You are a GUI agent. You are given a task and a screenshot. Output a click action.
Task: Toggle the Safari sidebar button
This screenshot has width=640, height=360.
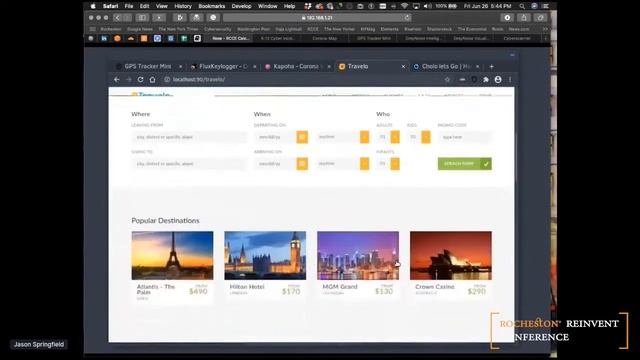(x=142, y=18)
